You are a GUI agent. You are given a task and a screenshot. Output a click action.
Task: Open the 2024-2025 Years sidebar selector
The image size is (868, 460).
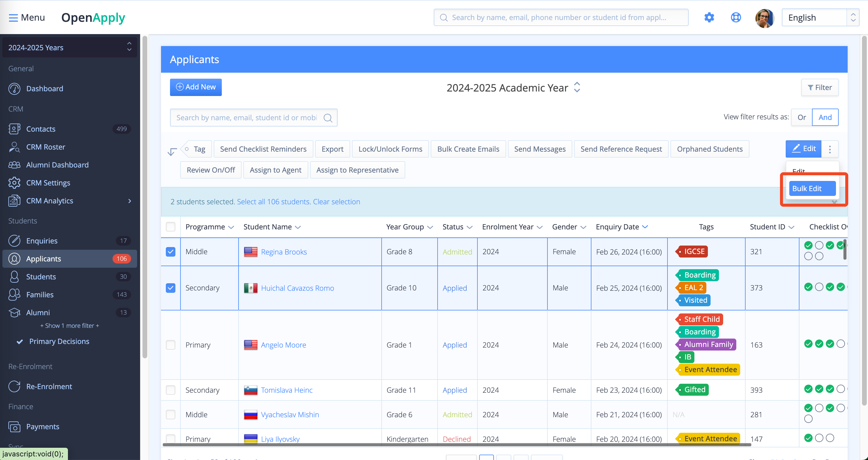click(70, 48)
